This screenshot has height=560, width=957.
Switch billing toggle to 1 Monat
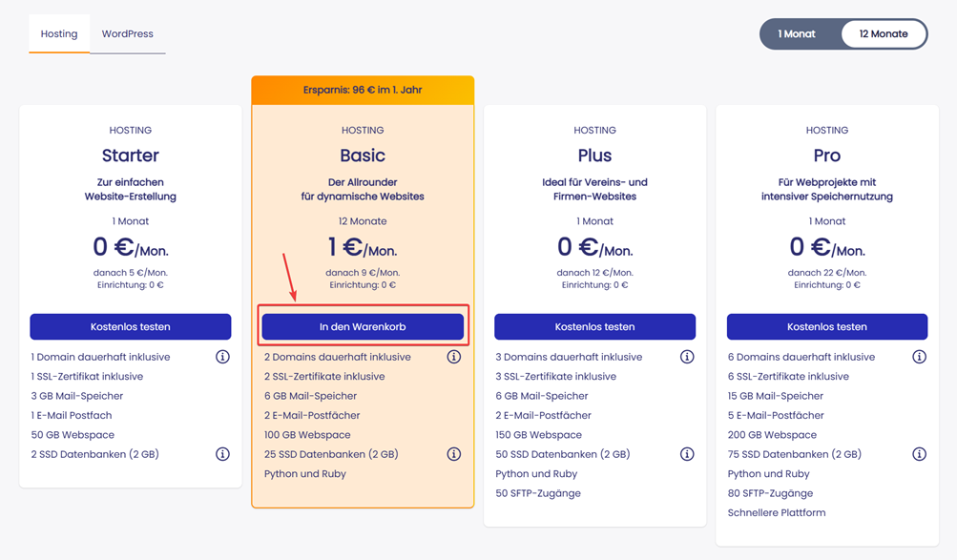tap(797, 33)
